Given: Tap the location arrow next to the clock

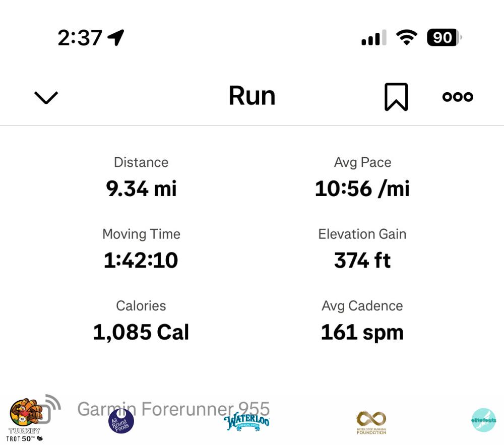Looking at the screenshot, I should [116, 37].
